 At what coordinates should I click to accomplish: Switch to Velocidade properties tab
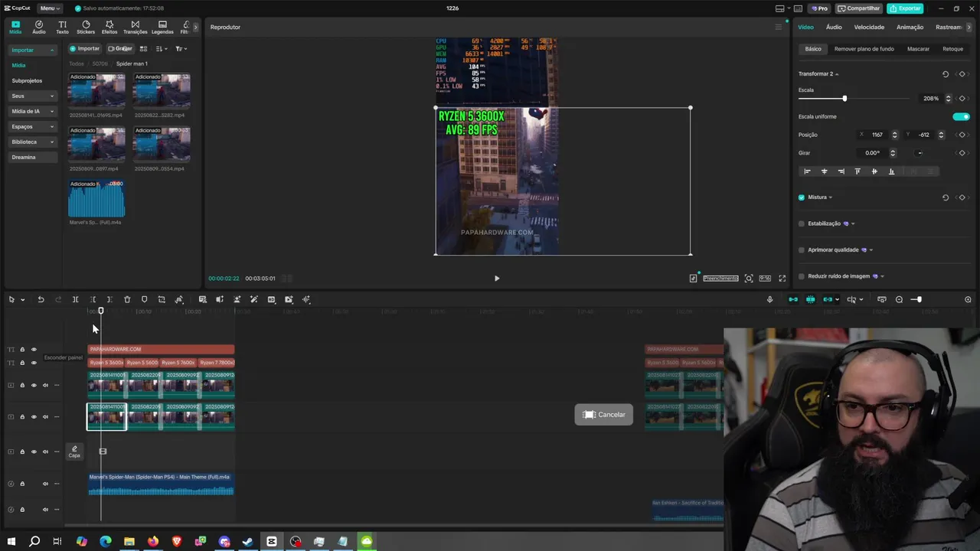click(869, 27)
